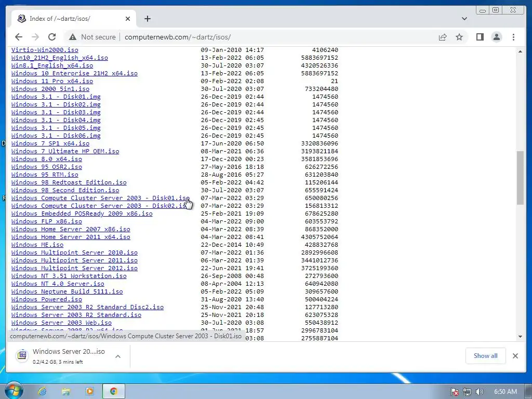Screen dimensions: 532x399
Task: Click the scrollbar up arrow
Action: (x=520, y=51)
